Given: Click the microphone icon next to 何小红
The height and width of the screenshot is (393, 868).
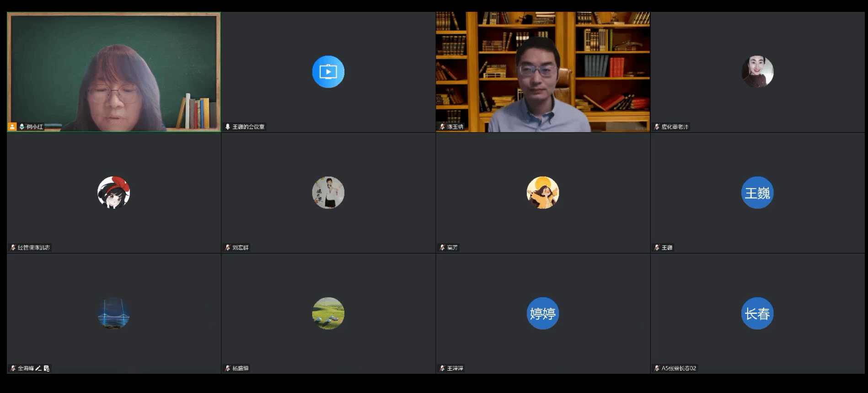Looking at the screenshot, I should click(x=21, y=127).
